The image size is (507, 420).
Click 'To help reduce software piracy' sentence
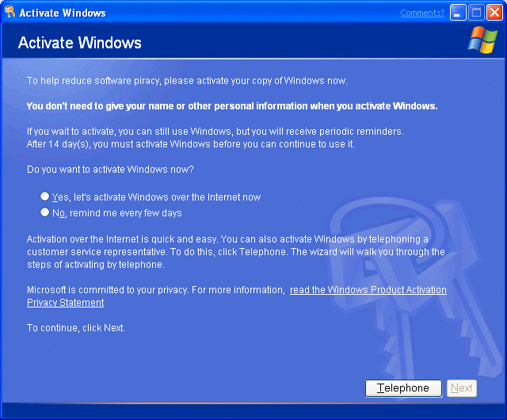pos(187,81)
